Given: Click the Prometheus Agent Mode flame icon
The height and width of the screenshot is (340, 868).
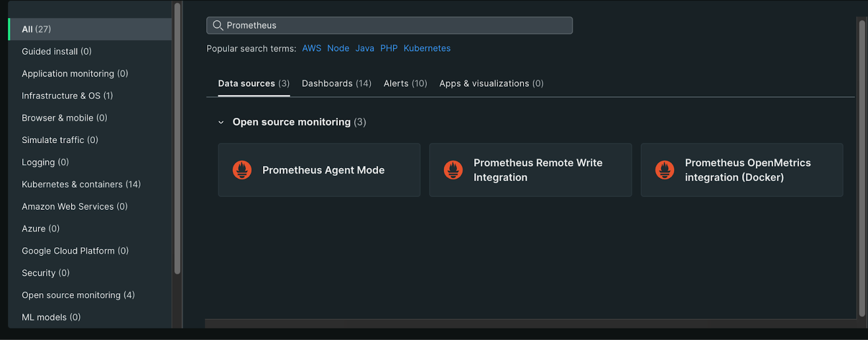Looking at the screenshot, I should click(242, 170).
